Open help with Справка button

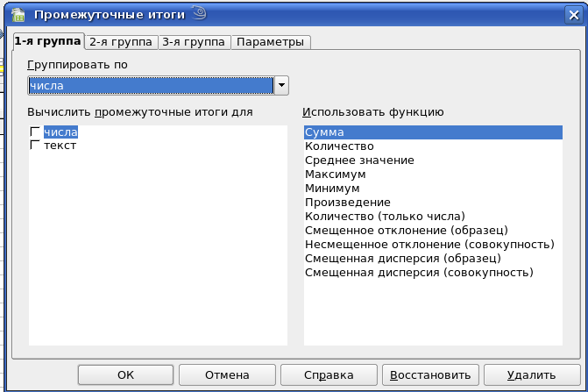click(x=329, y=374)
